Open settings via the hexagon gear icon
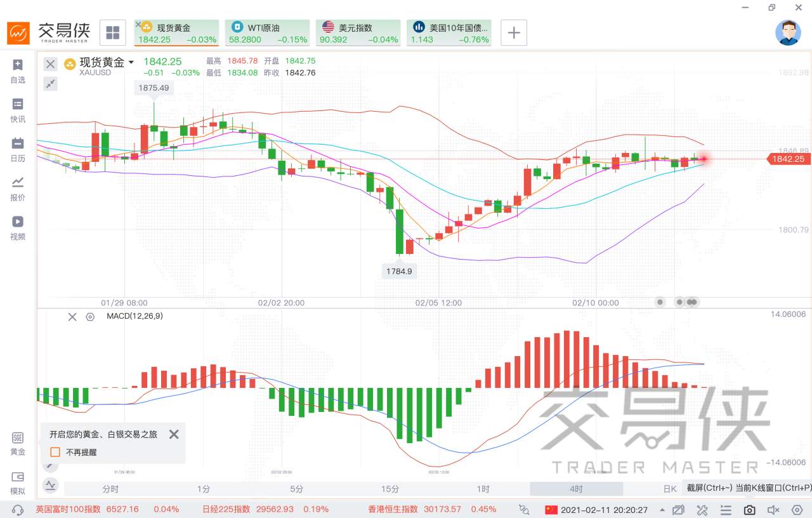The height and width of the screenshot is (518, 812). (x=797, y=509)
